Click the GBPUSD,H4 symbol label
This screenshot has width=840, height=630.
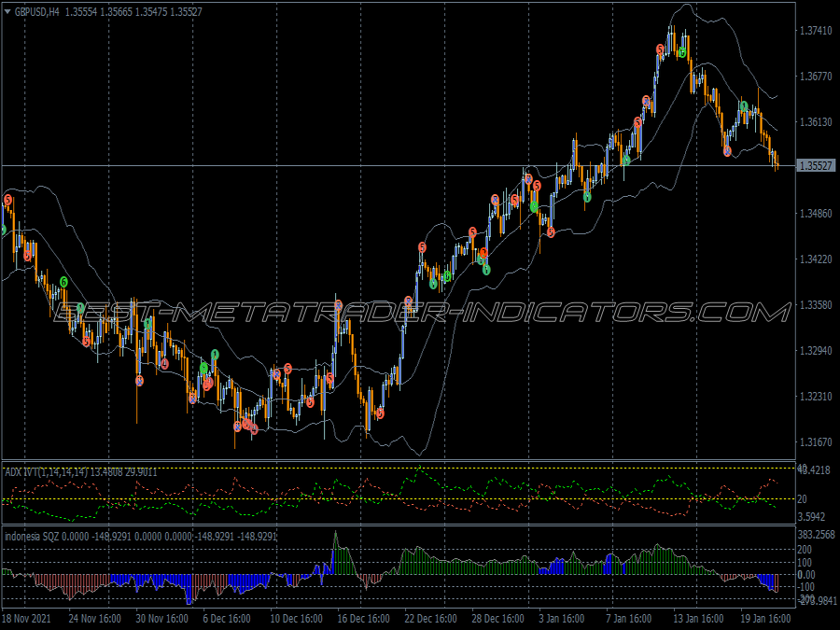[x=37, y=12]
